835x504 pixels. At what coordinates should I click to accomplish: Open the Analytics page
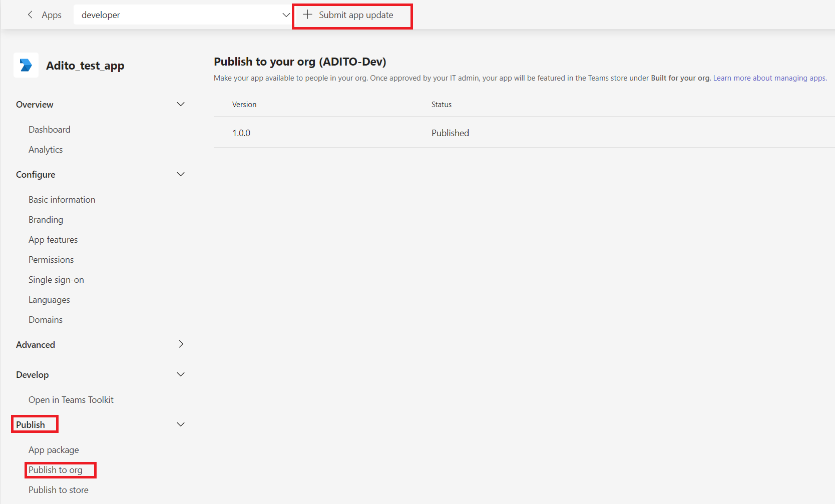coord(46,149)
